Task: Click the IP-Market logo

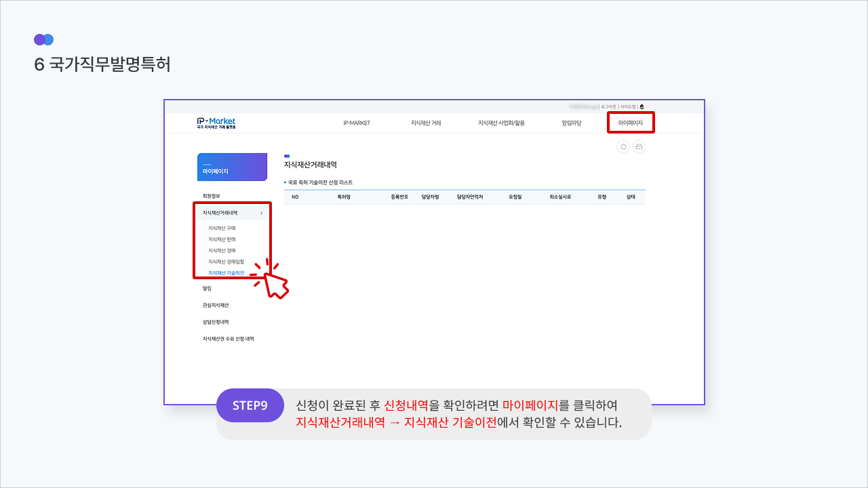Action: [216, 123]
